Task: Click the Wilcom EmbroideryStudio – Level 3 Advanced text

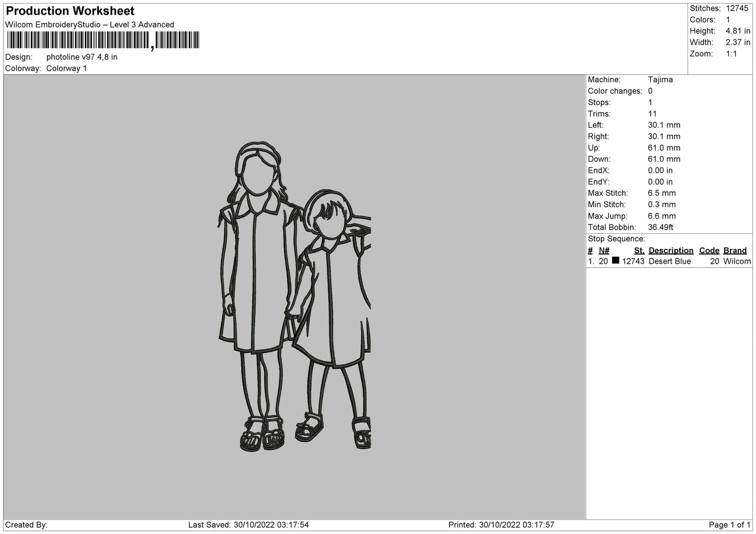Action: pyautogui.click(x=89, y=25)
